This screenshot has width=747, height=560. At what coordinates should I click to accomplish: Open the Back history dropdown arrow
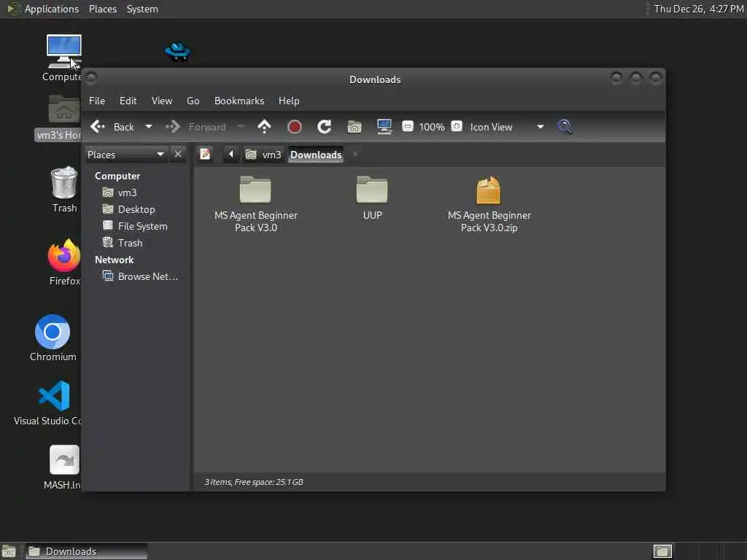point(149,127)
